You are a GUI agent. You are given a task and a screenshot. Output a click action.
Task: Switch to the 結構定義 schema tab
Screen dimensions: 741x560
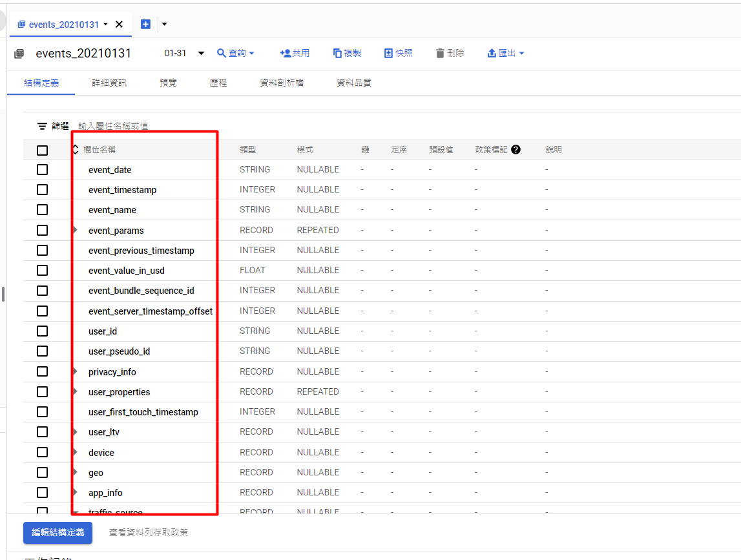point(41,83)
